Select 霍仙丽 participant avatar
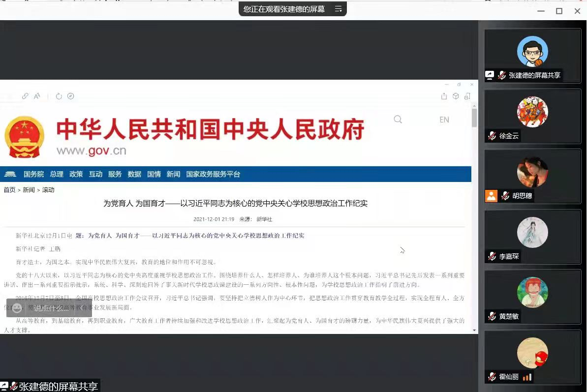The height and width of the screenshot is (392, 587). pyautogui.click(x=532, y=353)
